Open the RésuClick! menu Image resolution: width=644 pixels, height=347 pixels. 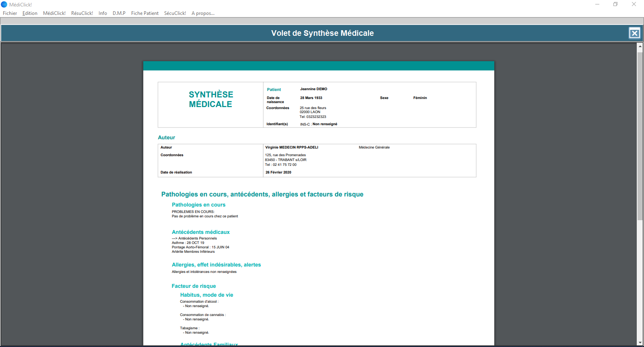pyautogui.click(x=82, y=13)
